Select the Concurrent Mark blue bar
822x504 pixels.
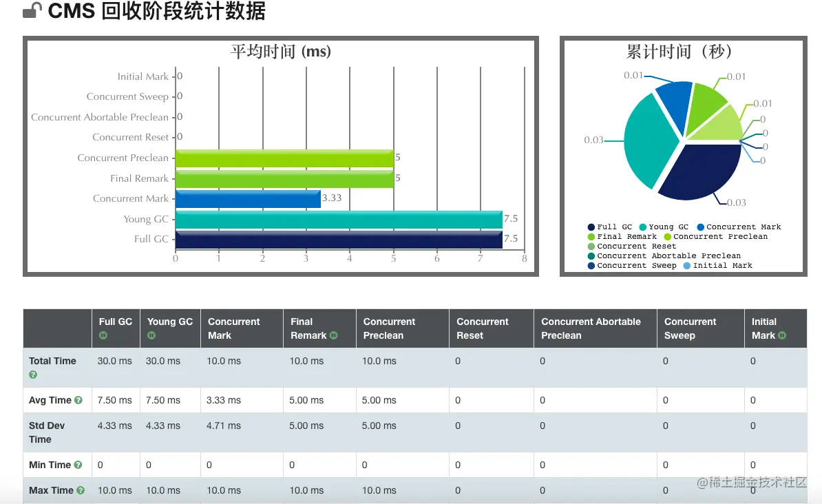(x=248, y=199)
